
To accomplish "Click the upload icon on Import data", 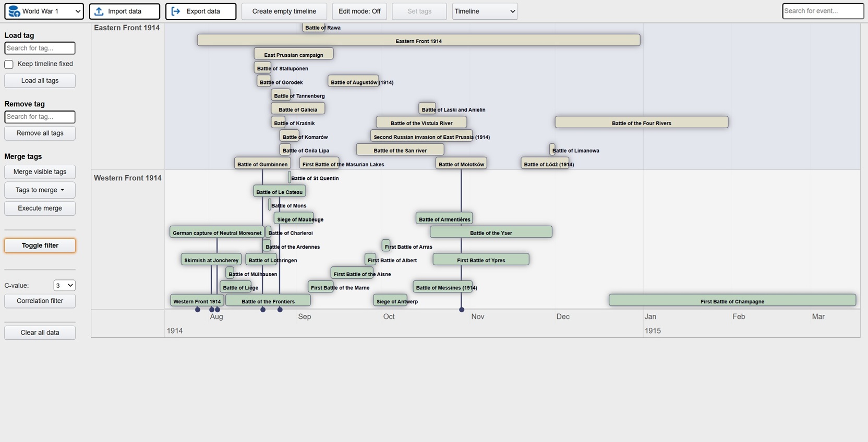I will (x=99, y=11).
